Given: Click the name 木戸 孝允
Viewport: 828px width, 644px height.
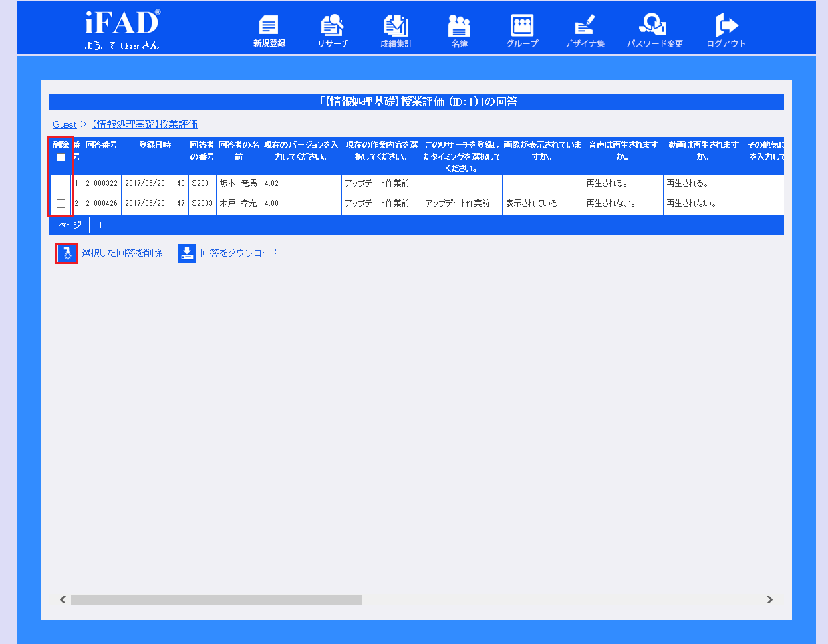Looking at the screenshot, I should tap(239, 203).
